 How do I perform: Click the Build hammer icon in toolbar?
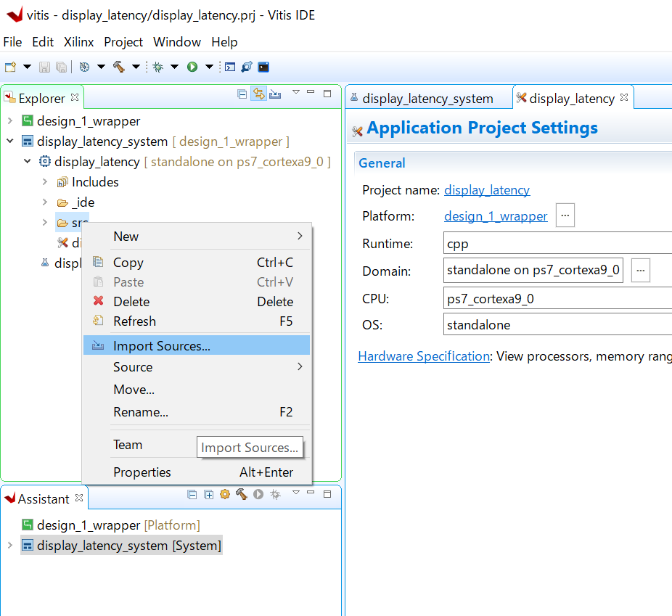(x=119, y=67)
